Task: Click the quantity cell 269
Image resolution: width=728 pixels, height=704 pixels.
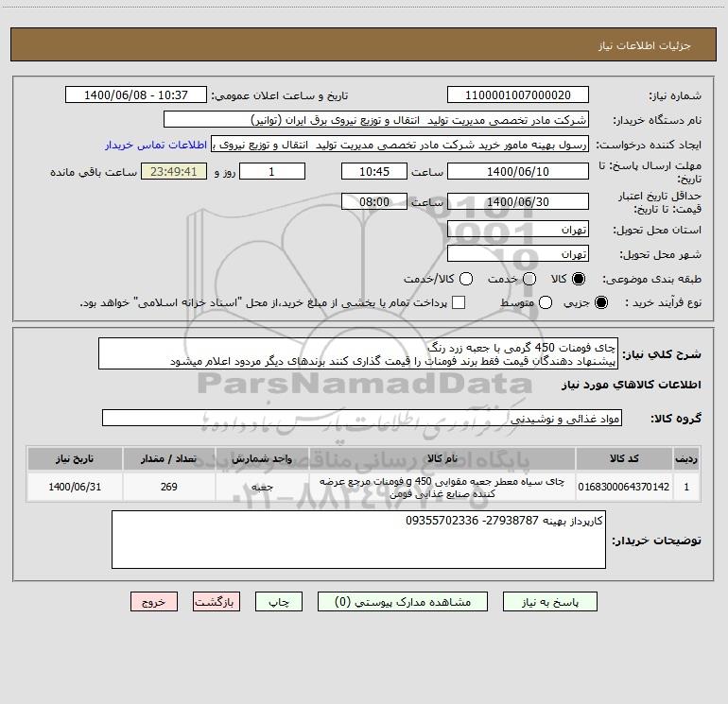Action: [x=168, y=487]
